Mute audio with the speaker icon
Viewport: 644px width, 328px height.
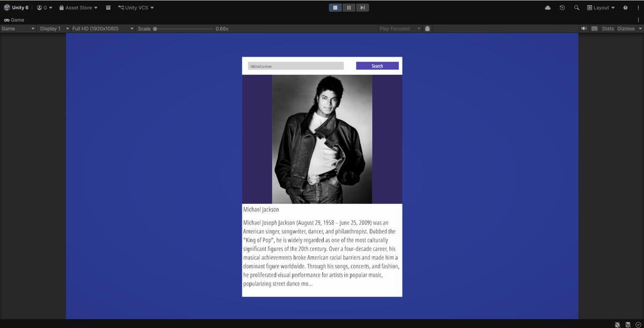click(x=584, y=28)
